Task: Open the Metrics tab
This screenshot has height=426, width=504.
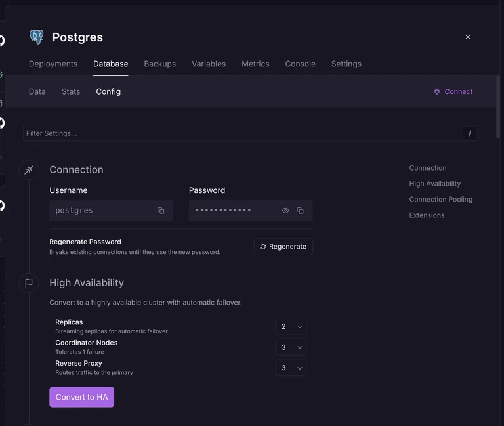Action: [255, 64]
